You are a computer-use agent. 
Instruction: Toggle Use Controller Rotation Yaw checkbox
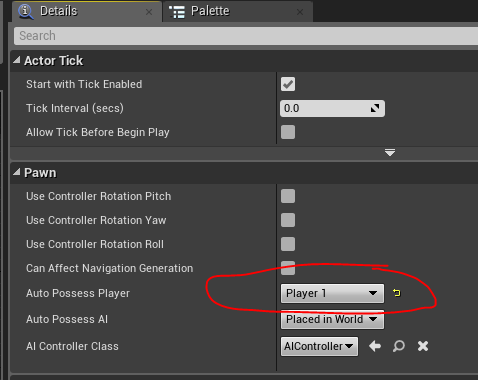288,220
